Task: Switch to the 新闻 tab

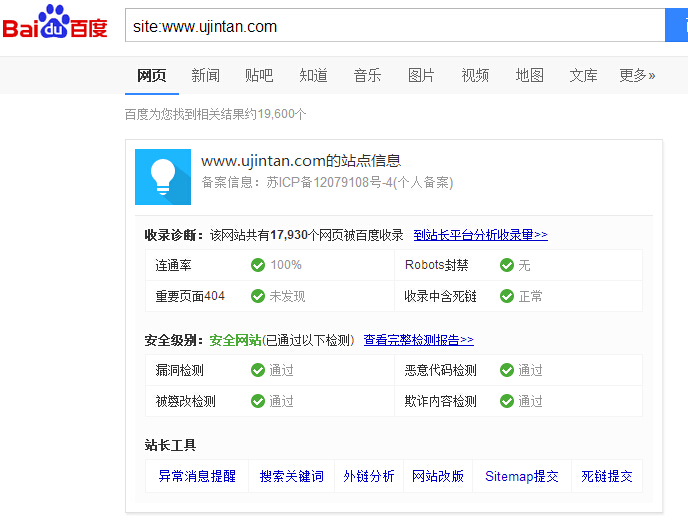Action: coord(205,75)
